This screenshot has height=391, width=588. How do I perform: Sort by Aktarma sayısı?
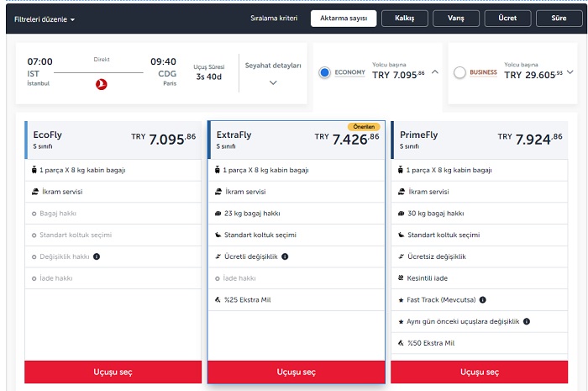click(344, 18)
